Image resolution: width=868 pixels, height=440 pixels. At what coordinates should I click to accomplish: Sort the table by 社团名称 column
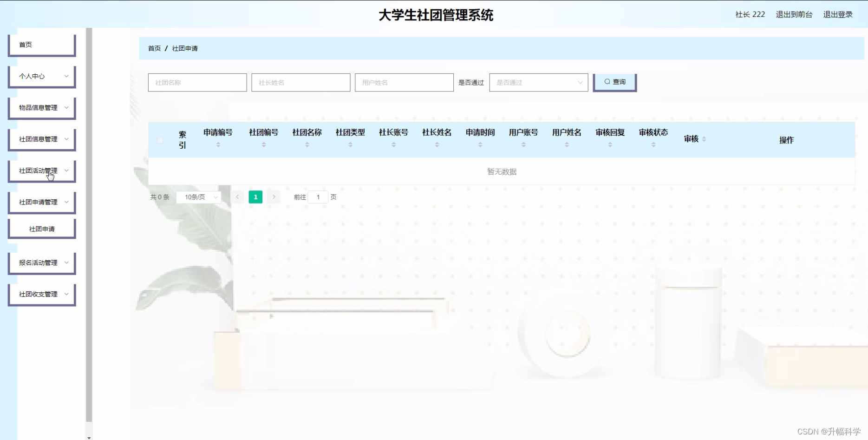[x=307, y=144]
